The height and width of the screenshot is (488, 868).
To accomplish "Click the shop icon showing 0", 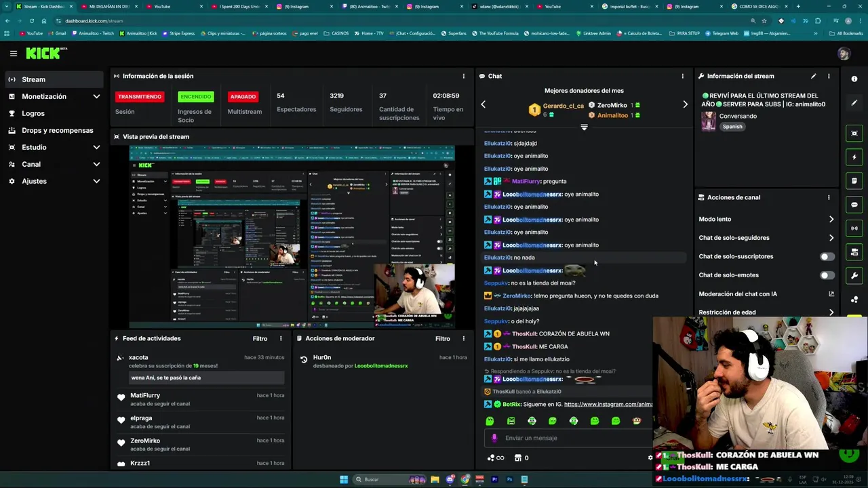I will pyautogui.click(x=522, y=457).
